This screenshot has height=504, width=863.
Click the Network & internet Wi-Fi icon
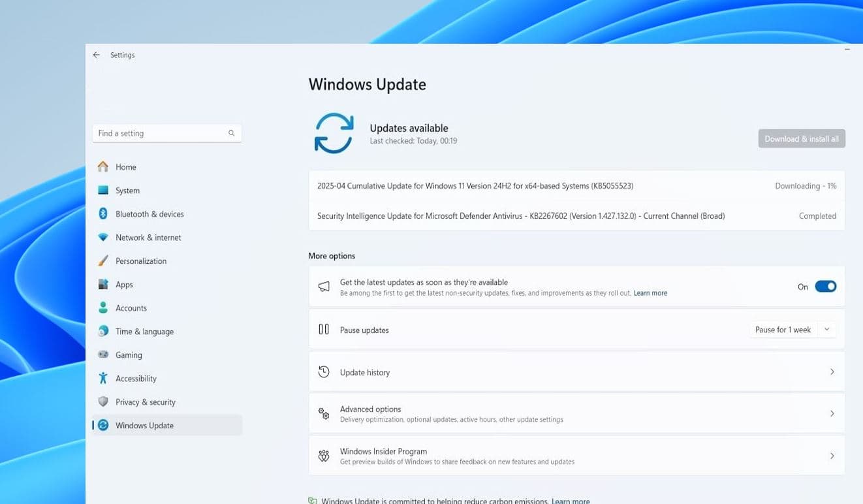(x=103, y=238)
